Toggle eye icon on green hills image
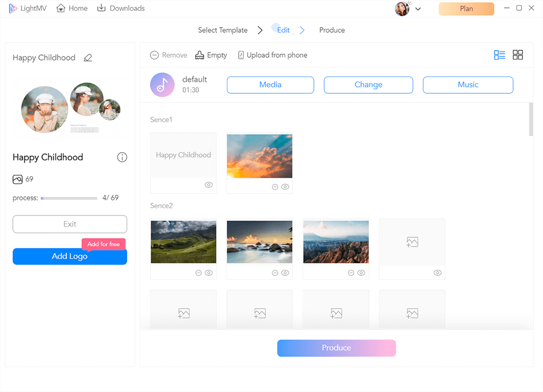This screenshot has height=392, width=543. pos(209,273)
